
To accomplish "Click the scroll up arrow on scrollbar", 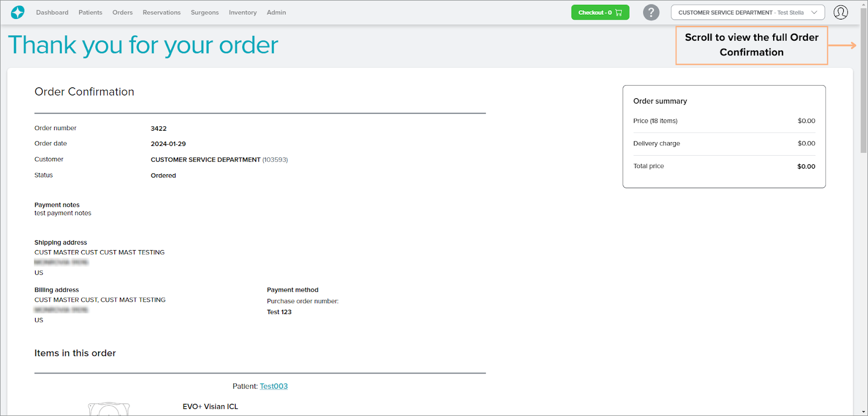I will coord(864,4).
